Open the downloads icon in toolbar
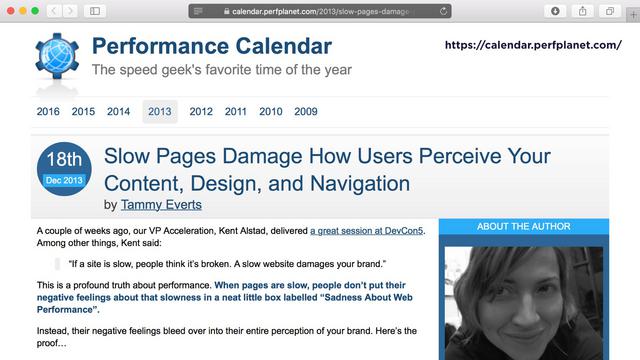Image resolution: width=640 pixels, height=360 pixels. coord(555,11)
